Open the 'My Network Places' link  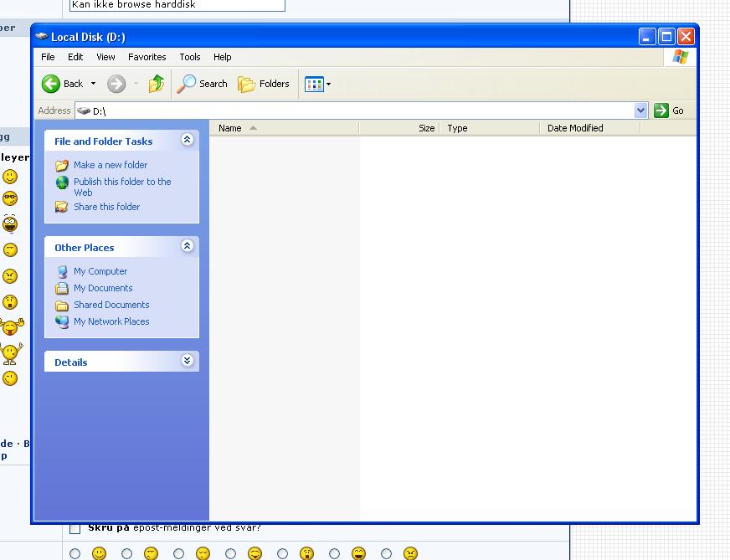111,321
